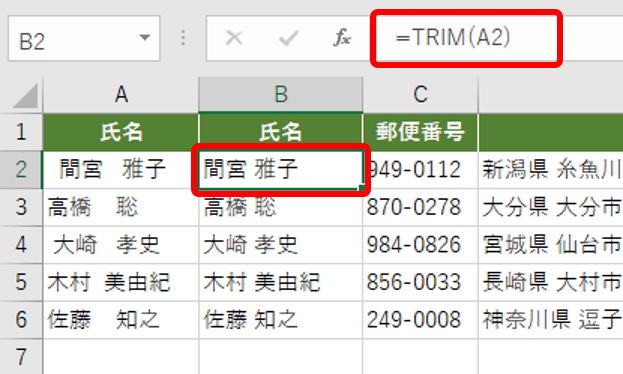Select cell B6 with 佐藤 知之

click(x=281, y=320)
